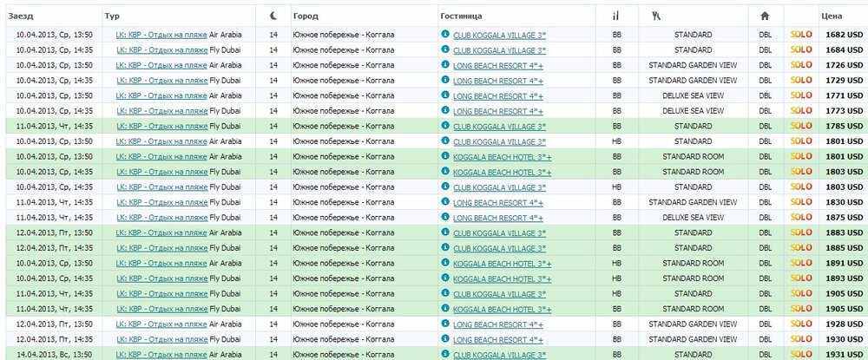Open tour link in the 1773 USD row
The height and width of the screenshot is (360, 868).
[x=161, y=110]
